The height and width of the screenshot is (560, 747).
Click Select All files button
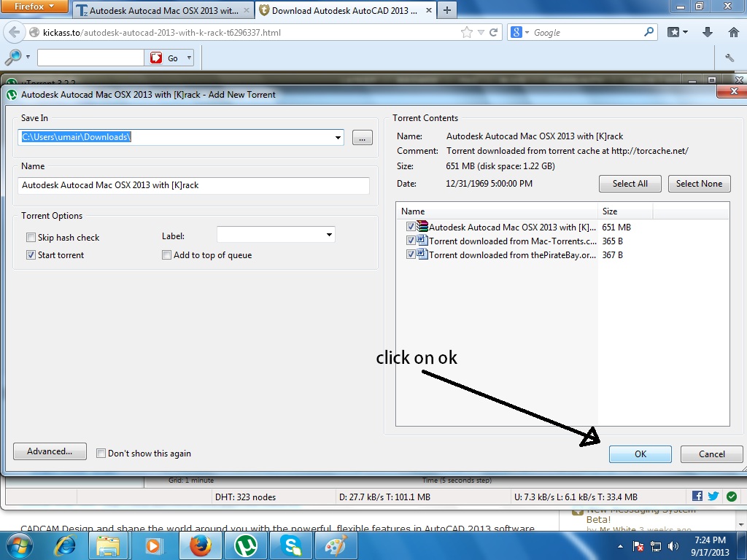[630, 183]
